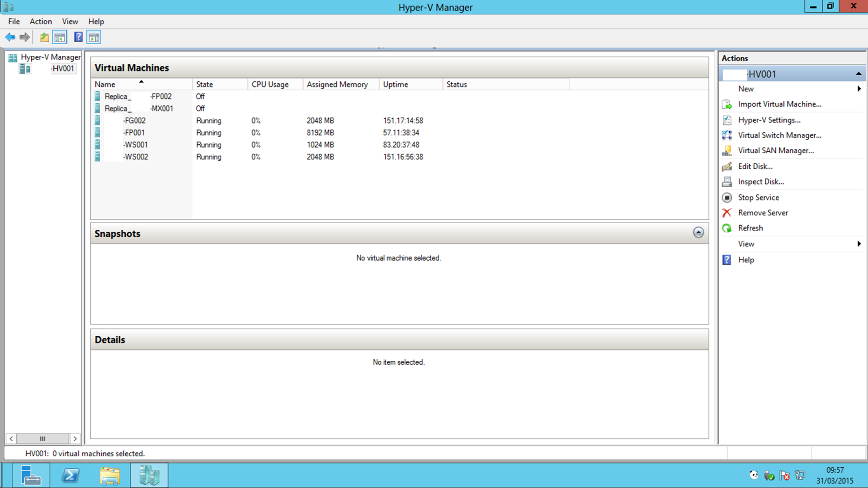Viewport: 868px width, 488px height.
Task: Click Refresh action text
Action: [x=750, y=228]
